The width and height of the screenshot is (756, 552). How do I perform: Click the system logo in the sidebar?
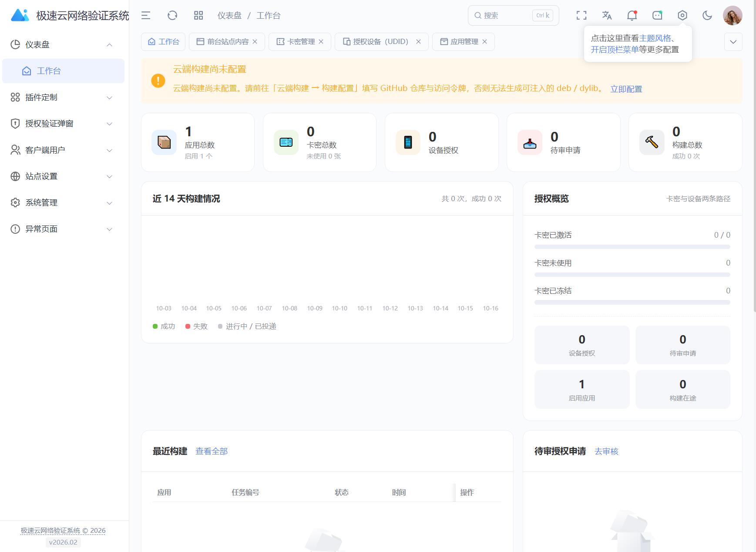[x=20, y=16]
